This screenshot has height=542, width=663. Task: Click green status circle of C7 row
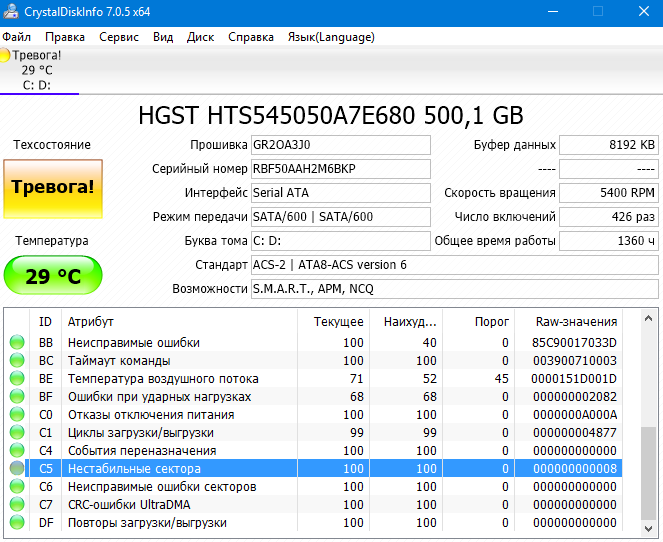pos(17,504)
